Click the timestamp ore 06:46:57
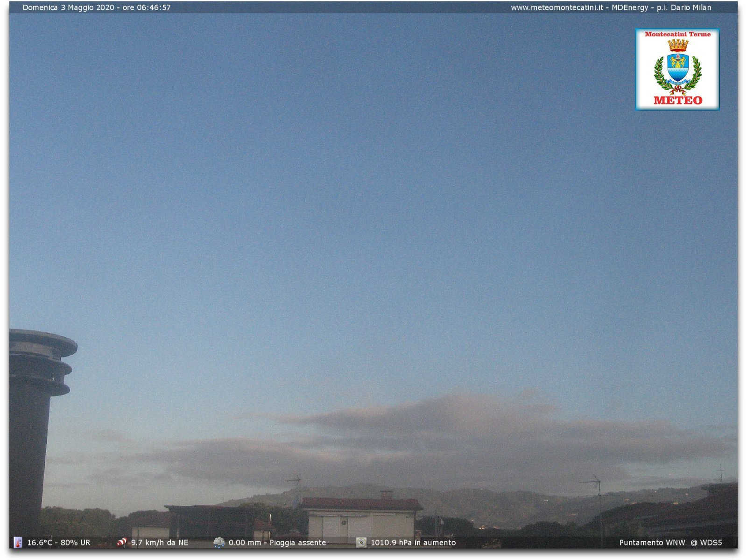Screen dimensions: 747x560 point(147,7)
